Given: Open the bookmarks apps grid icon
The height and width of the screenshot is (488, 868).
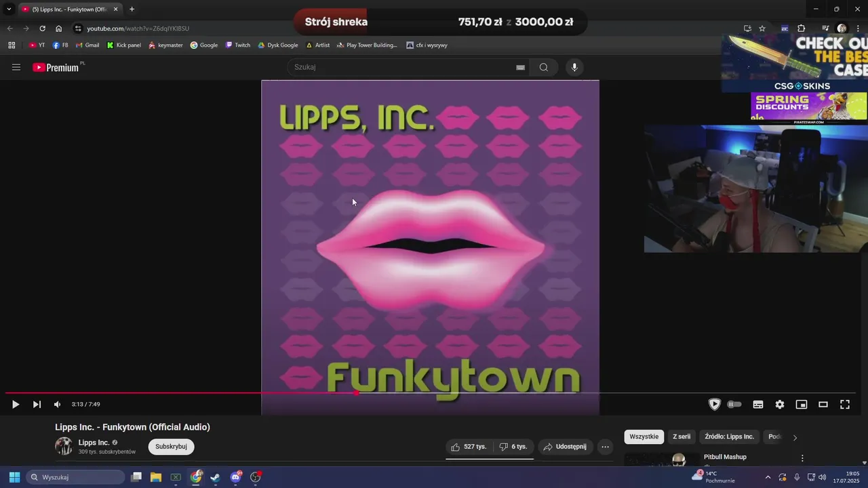Looking at the screenshot, I should coord(12,45).
